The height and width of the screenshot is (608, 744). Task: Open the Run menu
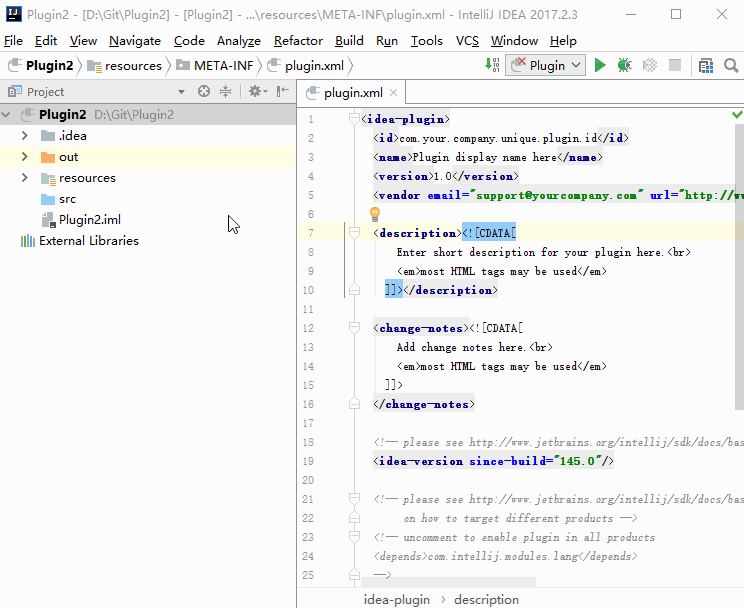[x=387, y=41]
